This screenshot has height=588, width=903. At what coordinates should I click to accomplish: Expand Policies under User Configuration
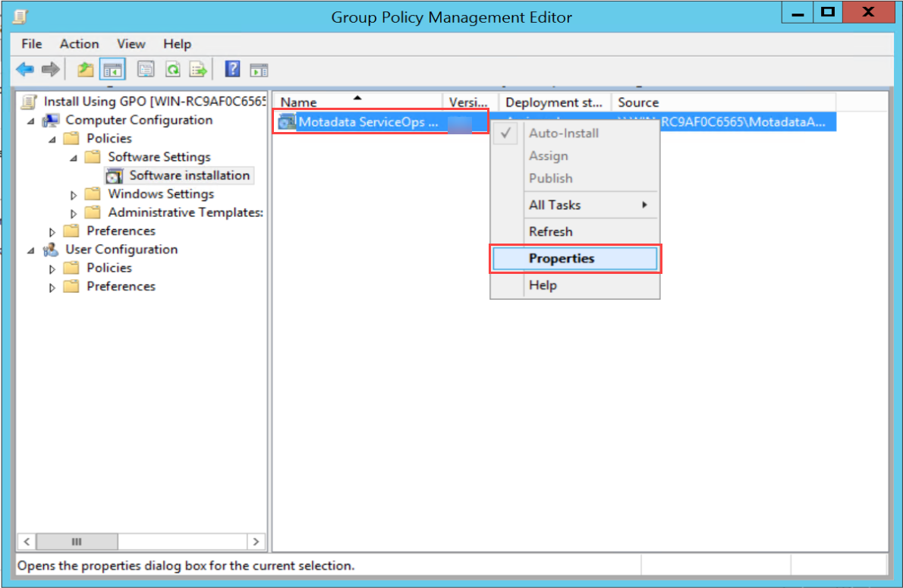point(52,269)
